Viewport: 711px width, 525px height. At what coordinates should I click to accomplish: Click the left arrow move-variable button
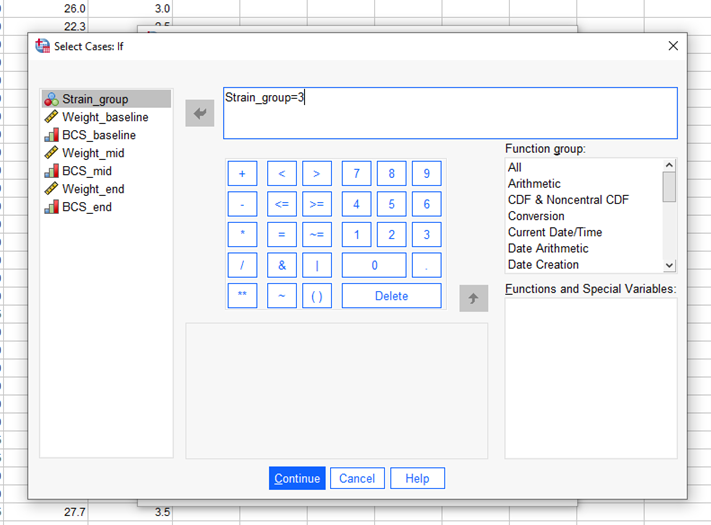pos(200,113)
